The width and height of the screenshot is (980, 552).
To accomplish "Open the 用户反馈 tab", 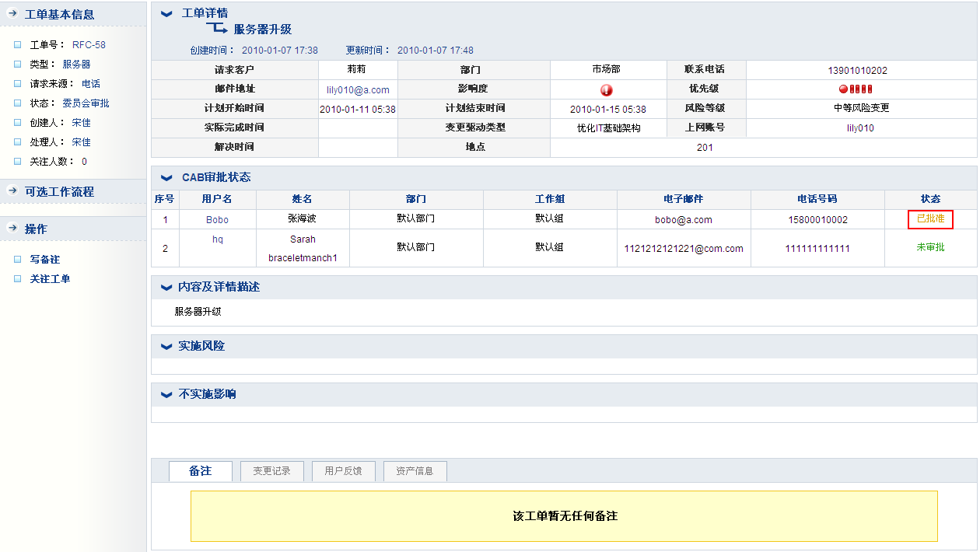I will 343,471.
